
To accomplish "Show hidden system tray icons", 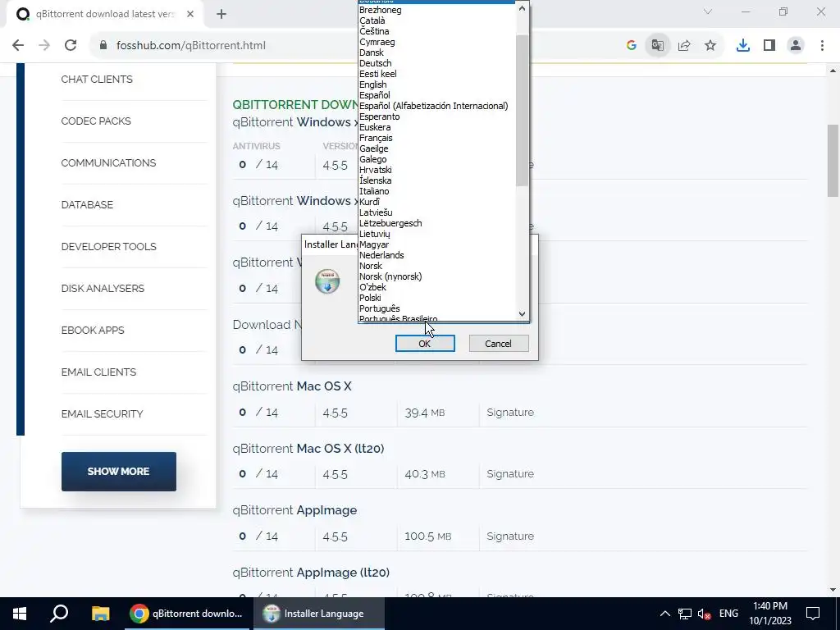I will [664, 614].
